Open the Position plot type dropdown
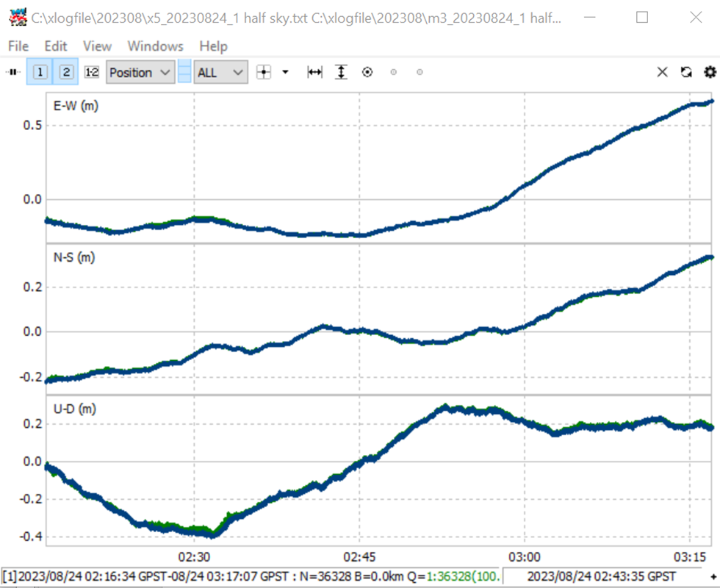Viewport: 720px width, 588px height. click(x=140, y=72)
